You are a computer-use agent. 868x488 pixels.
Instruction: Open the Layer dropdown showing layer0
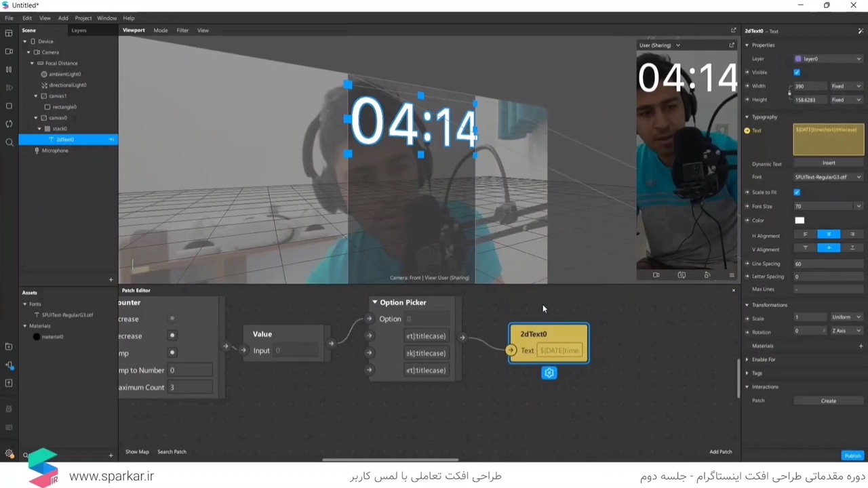coord(828,59)
